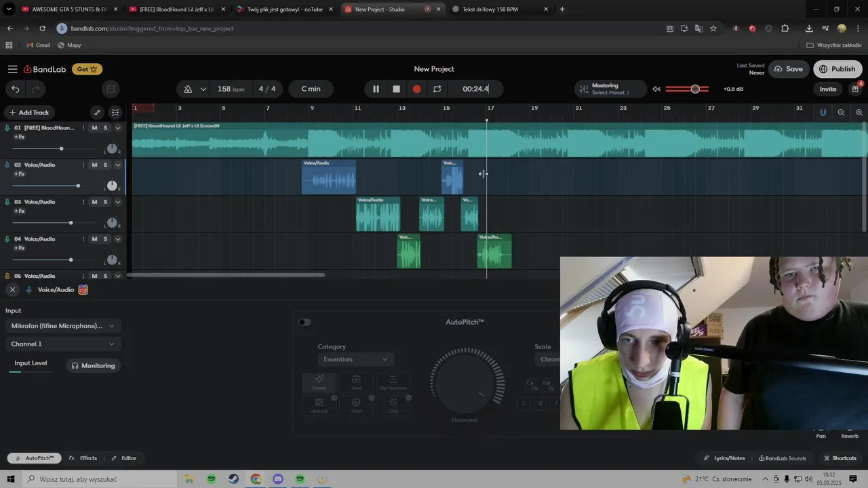This screenshot has height=488, width=868.
Task: Switch to AutoPitch tab
Action: pos(35,458)
